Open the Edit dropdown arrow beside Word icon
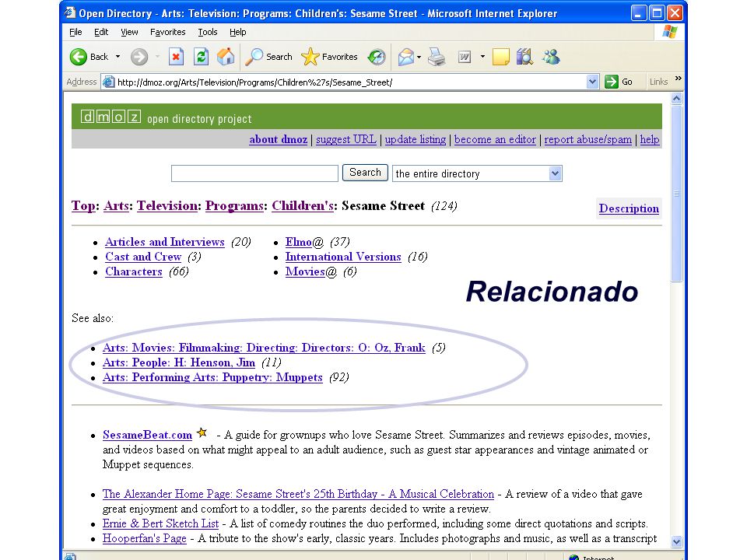Viewport: 747px width, 560px height. 482,57
